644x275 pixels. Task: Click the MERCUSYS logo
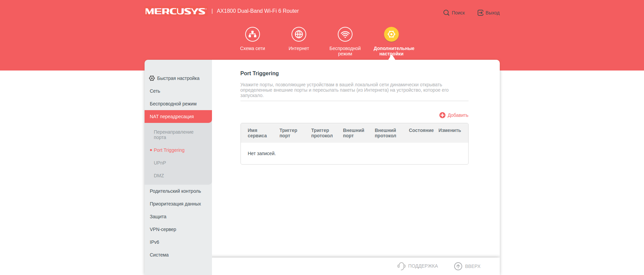pyautogui.click(x=175, y=11)
